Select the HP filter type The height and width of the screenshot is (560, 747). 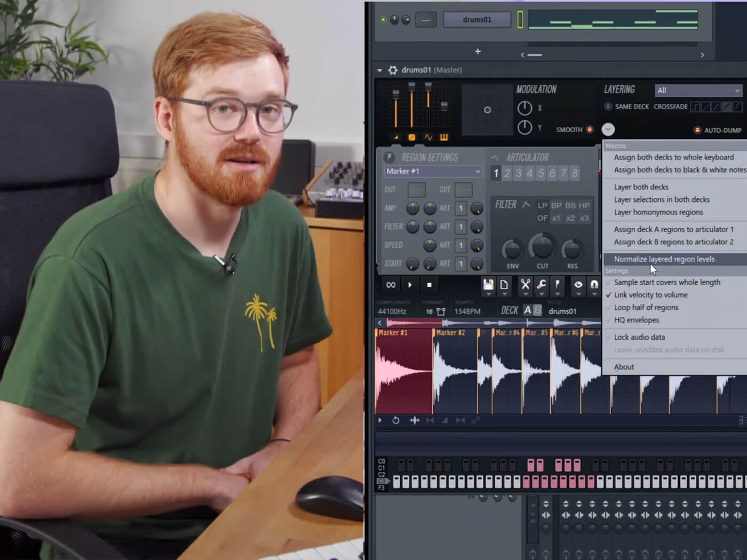[584, 205]
